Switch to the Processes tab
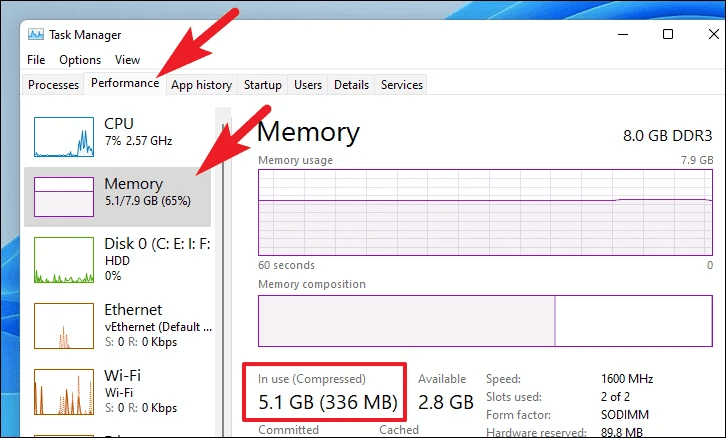 pyautogui.click(x=53, y=85)
